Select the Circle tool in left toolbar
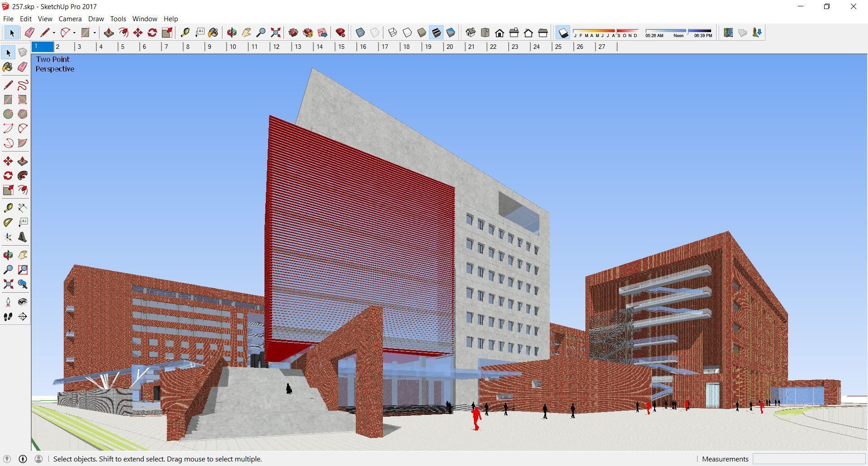 tap(8, 114)
